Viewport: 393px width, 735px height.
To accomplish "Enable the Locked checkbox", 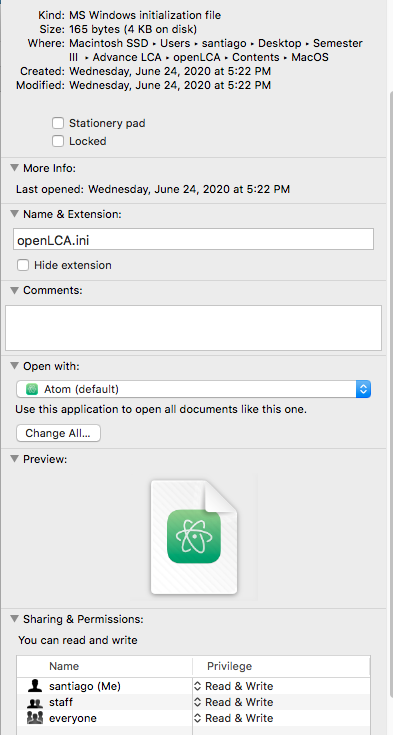I will (x=58, y=141).
